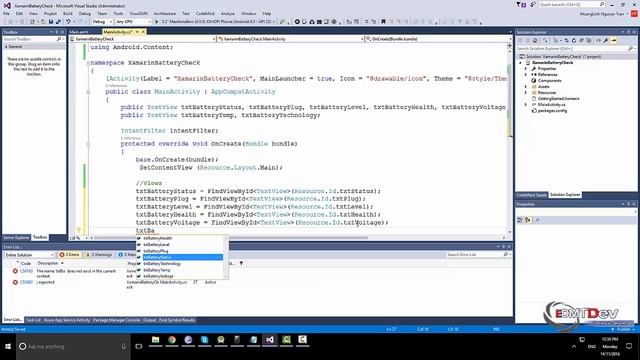Open the Tools menu
640x360 pixels.
(x=118, y=13)
